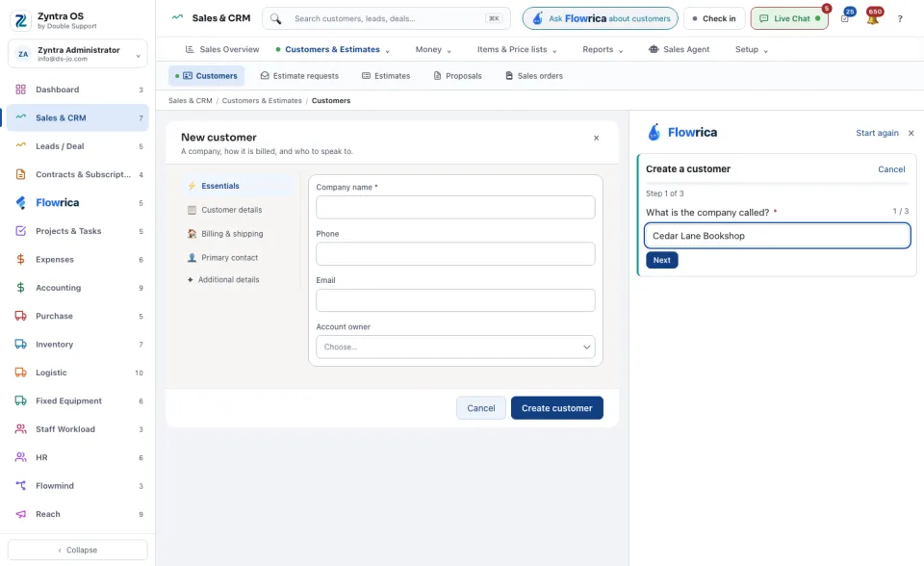Select Primary contact section
The image size is (924, 566).
(x=238, y=258)
